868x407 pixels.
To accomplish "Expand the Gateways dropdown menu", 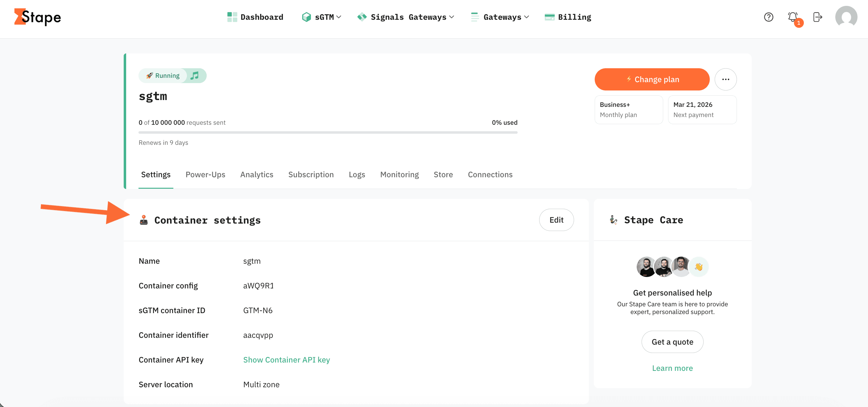I will point(500,17).
